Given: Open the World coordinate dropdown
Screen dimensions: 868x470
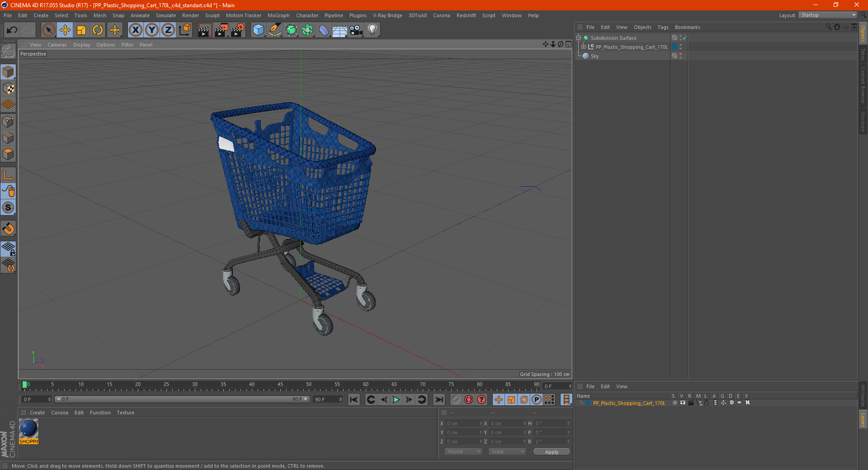Looking at the screenshot, I should pos(463,451).
